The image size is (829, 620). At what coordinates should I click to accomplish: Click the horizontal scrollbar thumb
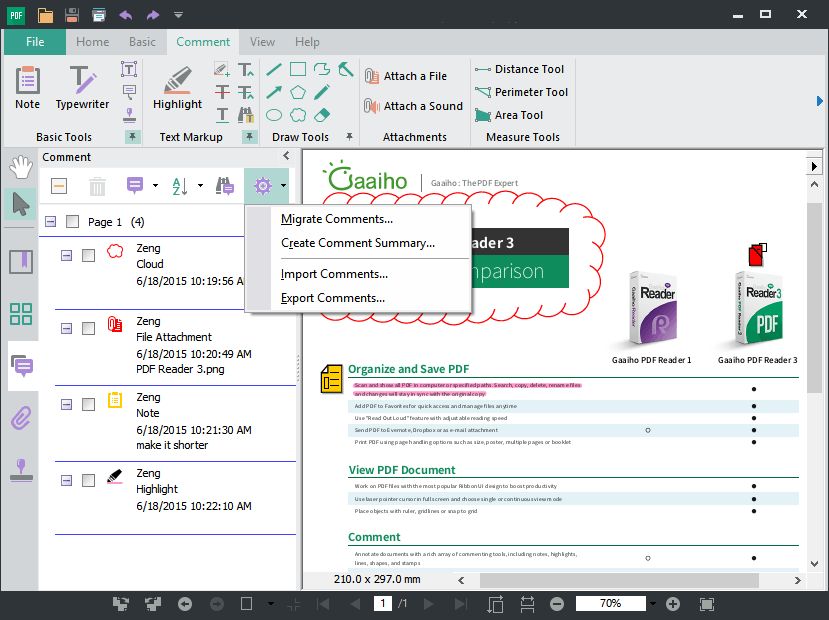[619, 580]
